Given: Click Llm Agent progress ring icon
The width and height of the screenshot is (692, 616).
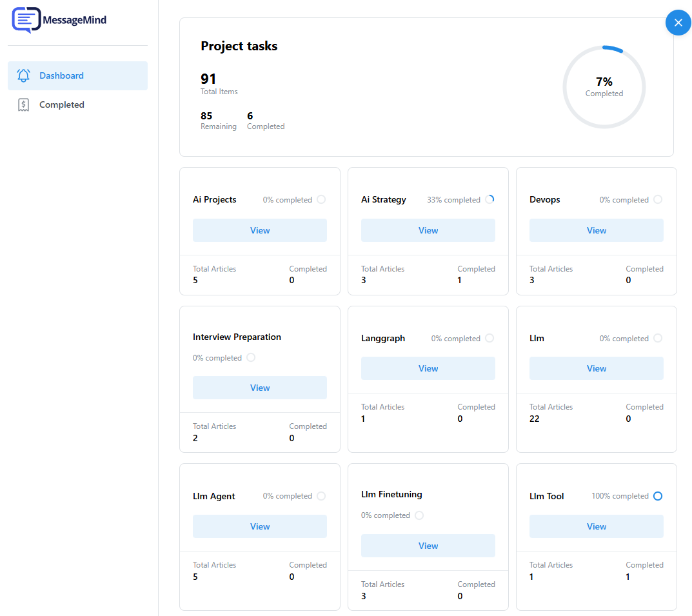Looking at the screenshot, I should [x=321, y=496].
